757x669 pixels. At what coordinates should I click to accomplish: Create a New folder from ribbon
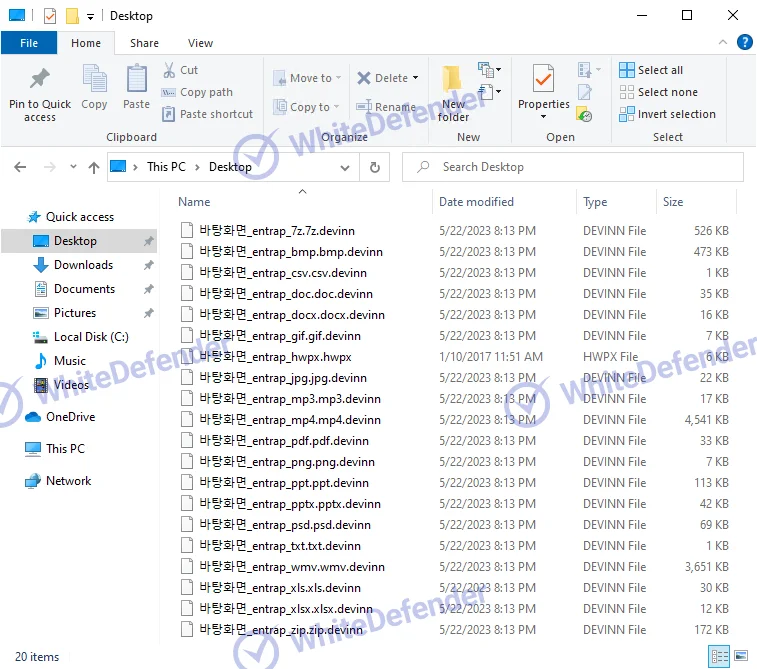click(x=453, y=90)
